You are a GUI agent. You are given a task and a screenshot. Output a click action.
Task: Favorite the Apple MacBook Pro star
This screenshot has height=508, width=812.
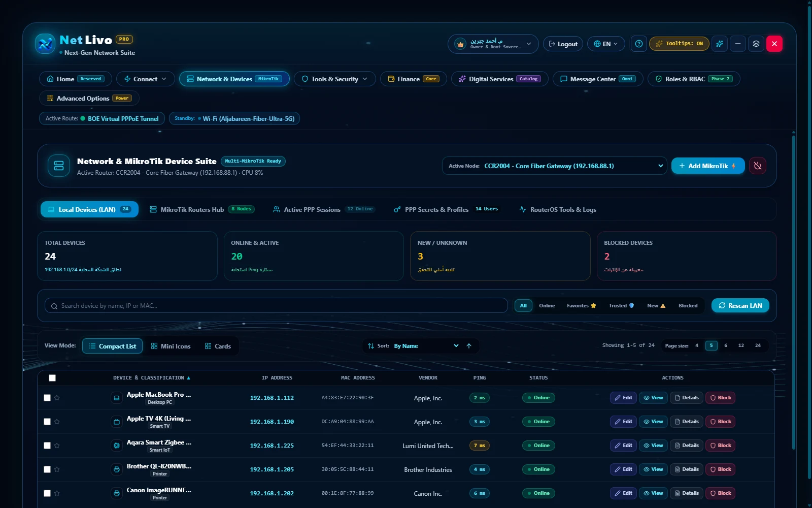tap(57, 398)
